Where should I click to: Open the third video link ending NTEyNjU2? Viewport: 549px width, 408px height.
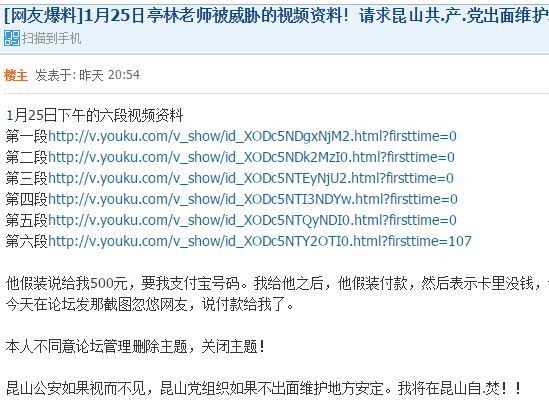pyautogui.click(x=251, y=178)
